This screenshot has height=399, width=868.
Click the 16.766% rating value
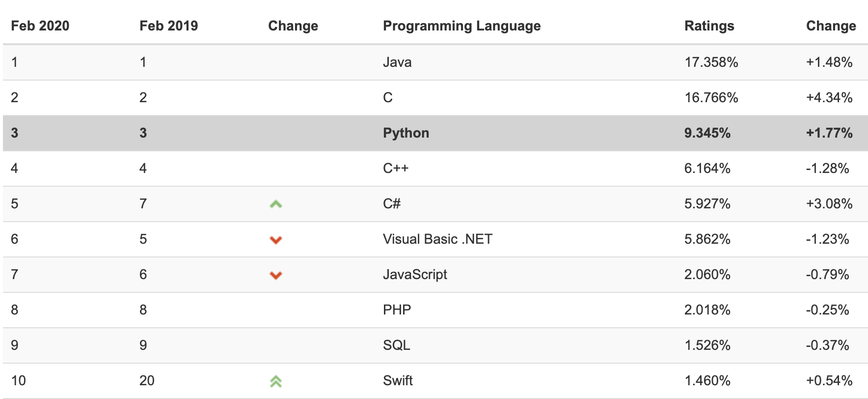pos(711,98)
